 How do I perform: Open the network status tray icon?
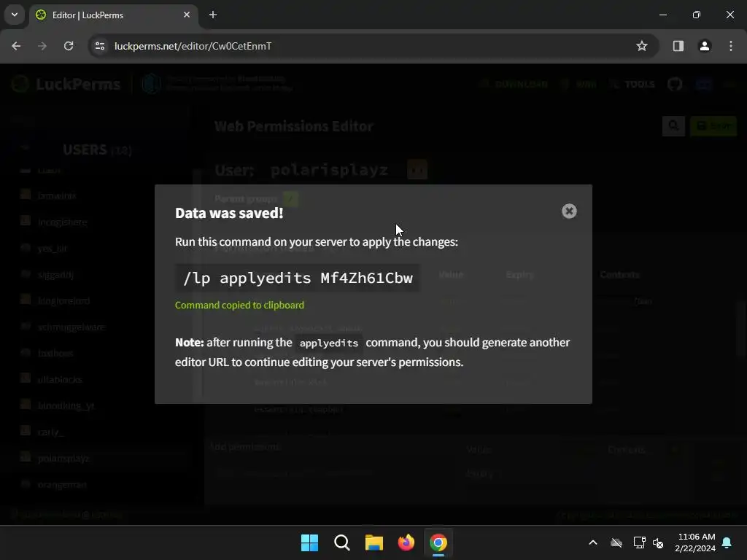point(639,542)
